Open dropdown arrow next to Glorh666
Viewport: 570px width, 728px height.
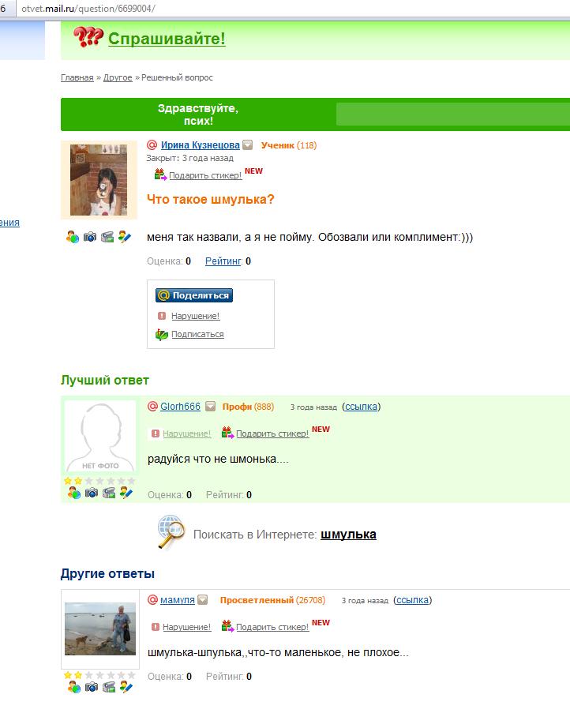210,407
